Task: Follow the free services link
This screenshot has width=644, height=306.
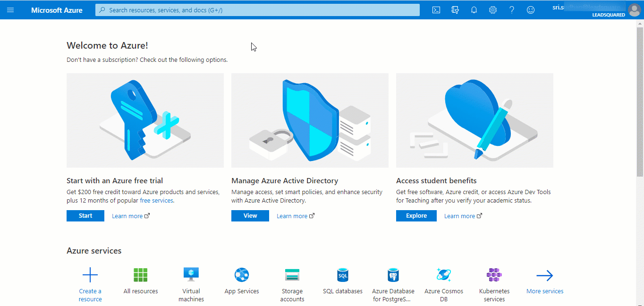Action: tap(157, 201)
